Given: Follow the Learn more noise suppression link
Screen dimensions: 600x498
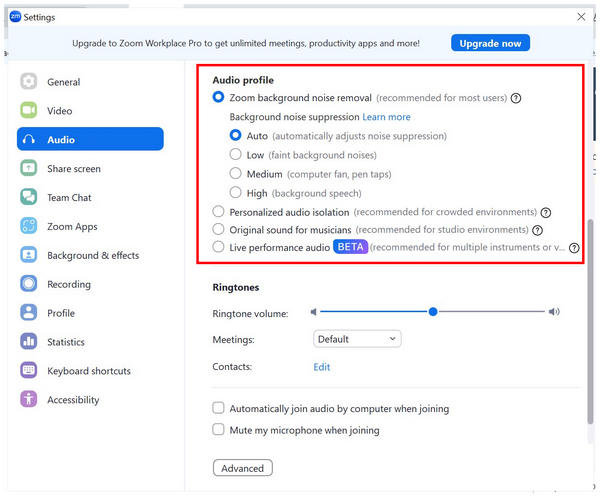Looking at the screenshot, I should tap(386, 117).
